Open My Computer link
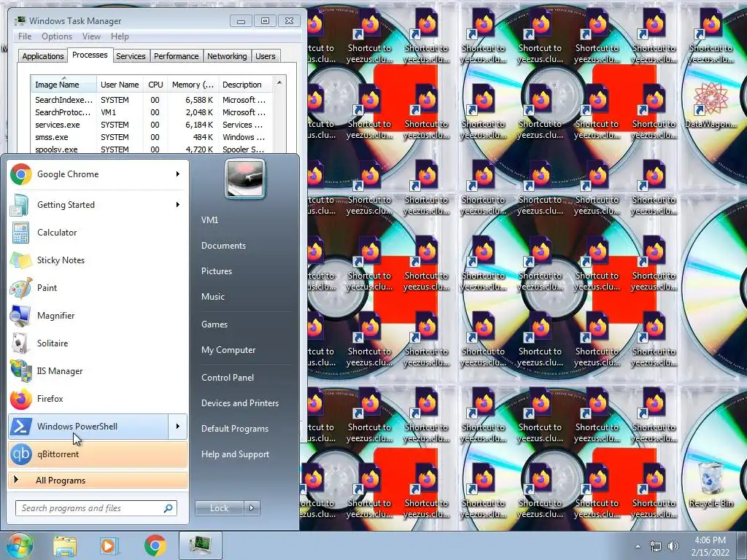The width and height of the screenshot is (747, 560). tap(228, 350)
